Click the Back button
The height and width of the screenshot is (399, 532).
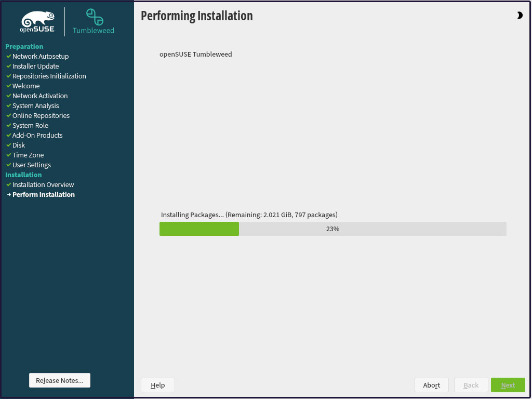pyautogui.click(x=471, y=385)
